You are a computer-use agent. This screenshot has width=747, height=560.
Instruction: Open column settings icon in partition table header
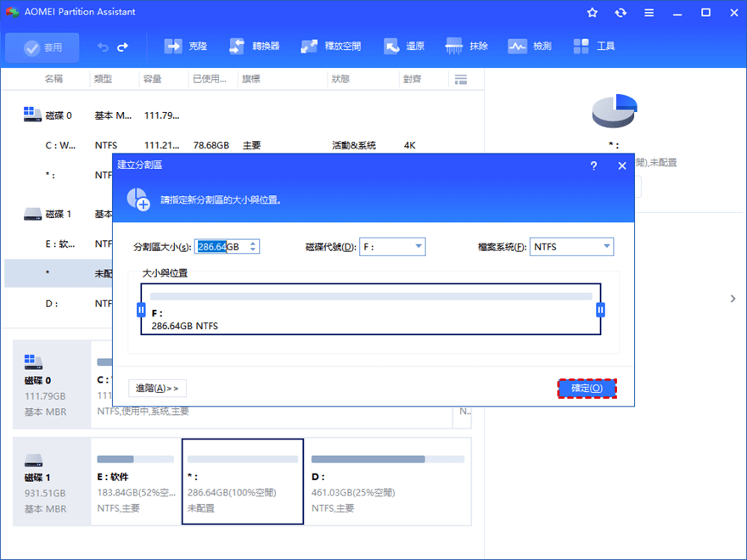461,80
